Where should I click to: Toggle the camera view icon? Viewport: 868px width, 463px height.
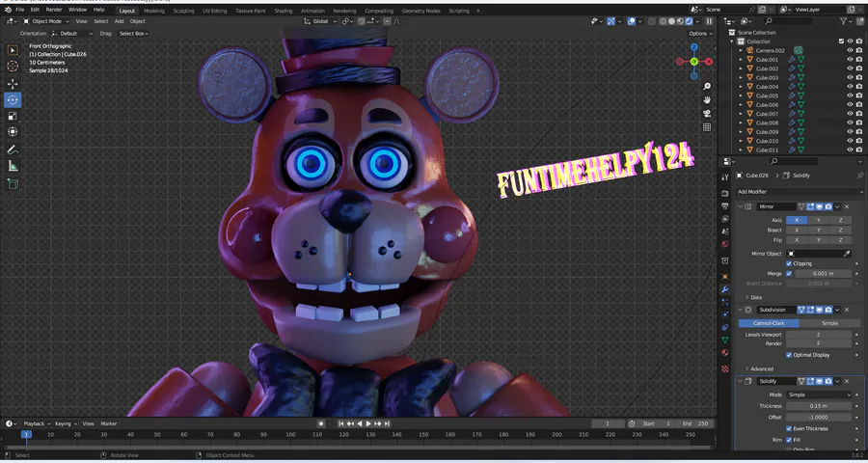707,114
